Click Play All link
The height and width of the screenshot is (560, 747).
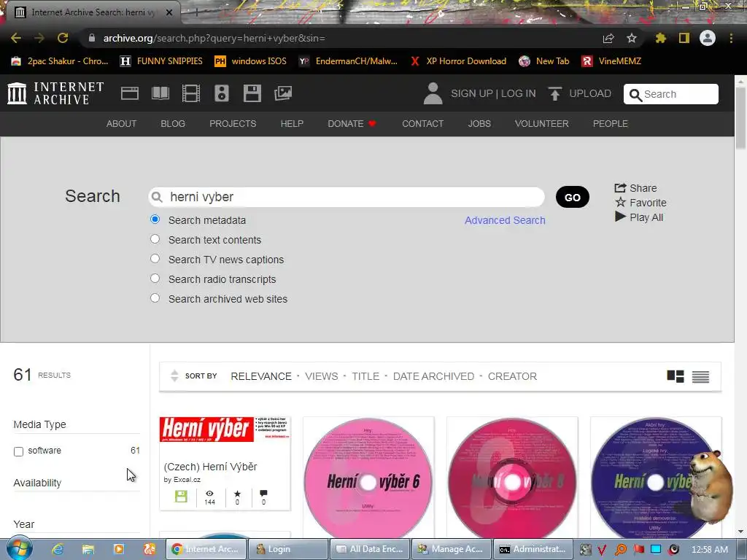[x=639, y=217]
